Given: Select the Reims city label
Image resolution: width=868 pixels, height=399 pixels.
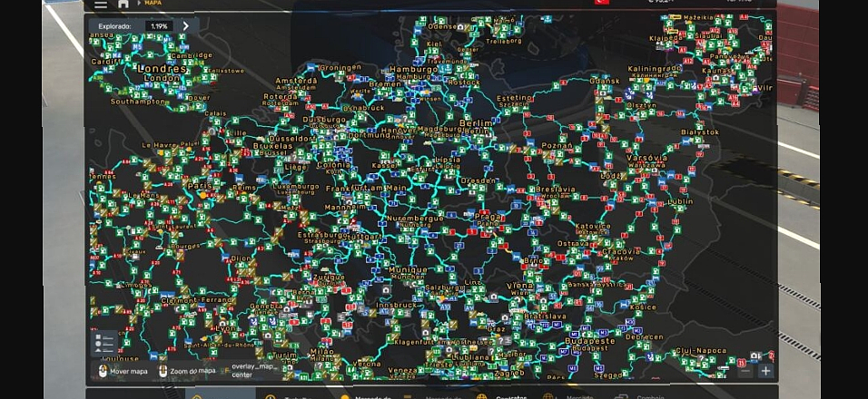Looking at the screenshot, I should coord(245,188).
